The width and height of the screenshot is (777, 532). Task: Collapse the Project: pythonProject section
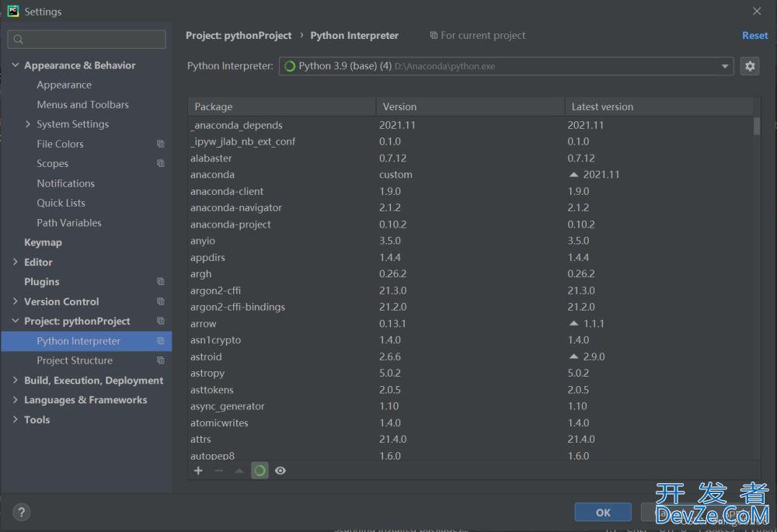click(x=16, y=321)
